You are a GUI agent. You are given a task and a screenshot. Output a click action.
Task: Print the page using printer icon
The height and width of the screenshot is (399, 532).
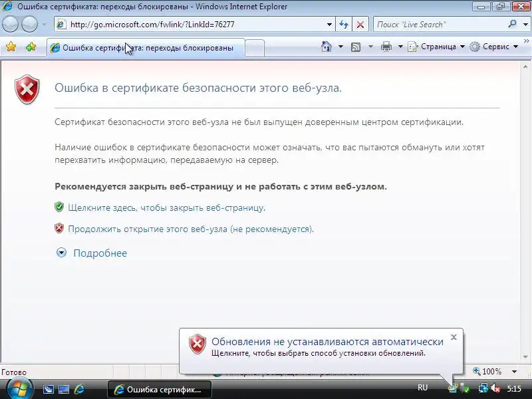(386, 47)
